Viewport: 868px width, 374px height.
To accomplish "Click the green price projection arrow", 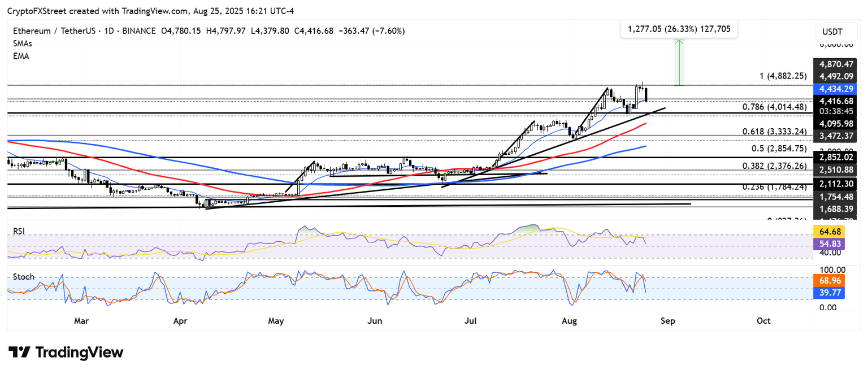I will (680, 62).
